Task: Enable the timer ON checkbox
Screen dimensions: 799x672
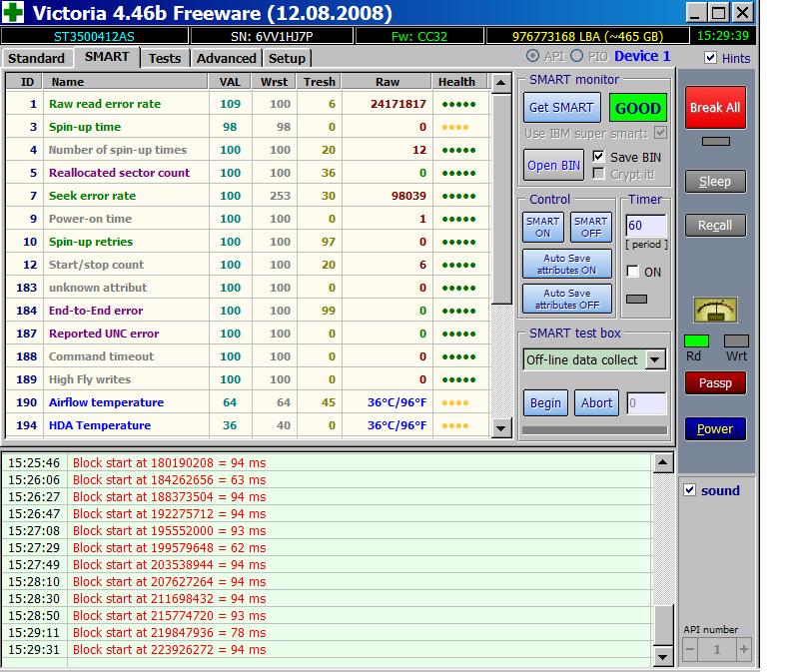Action: tap(632, 272)
